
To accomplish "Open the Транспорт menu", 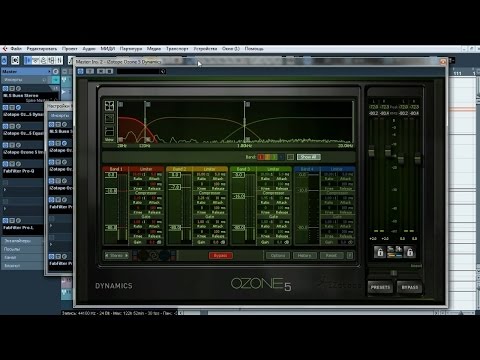I will pos(177,49).
